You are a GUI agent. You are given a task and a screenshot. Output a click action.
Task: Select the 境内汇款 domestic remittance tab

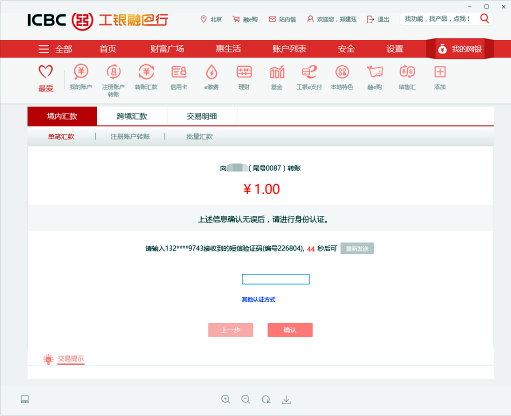62,116
